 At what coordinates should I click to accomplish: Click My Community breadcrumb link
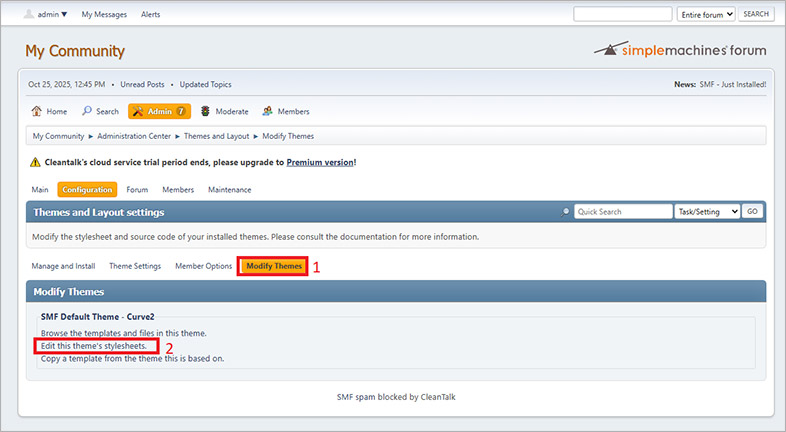58,136
